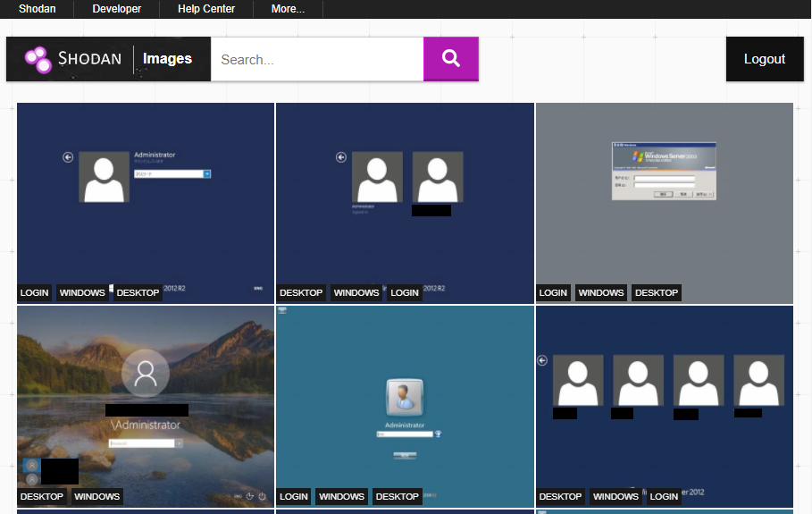
Task: Click DESKTOP tag on mountain lake thumbnail
Action: pos(41,496)
